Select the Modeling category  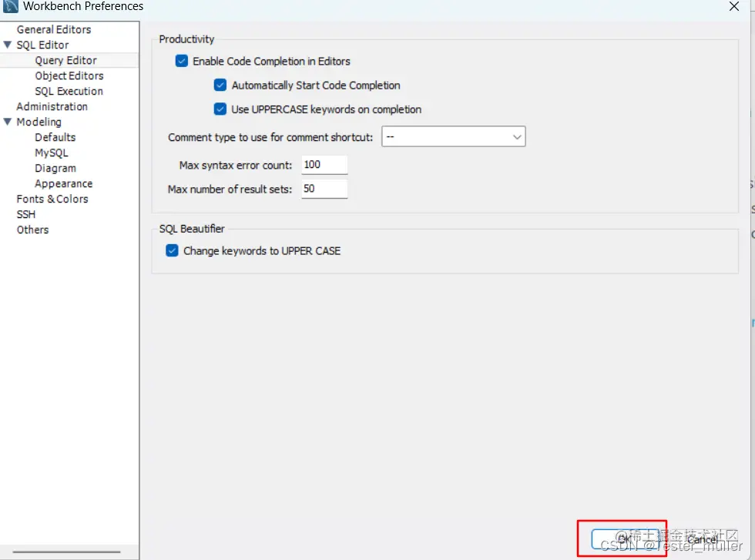39,122
